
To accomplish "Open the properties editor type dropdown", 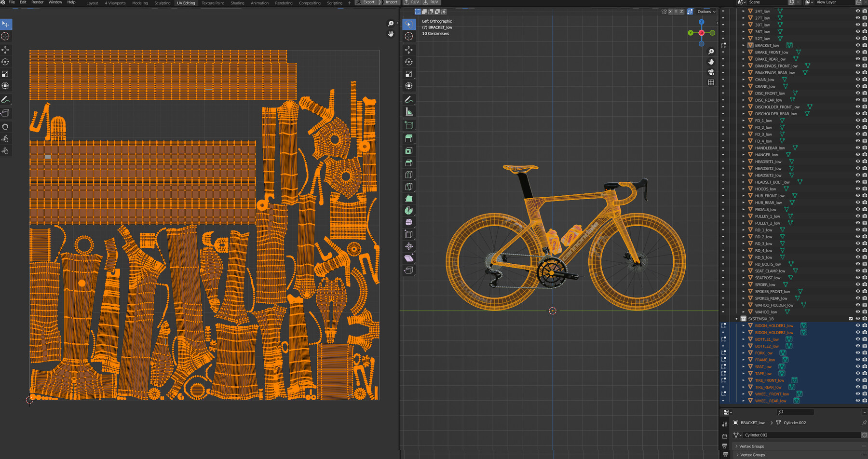I will [728, 412].
